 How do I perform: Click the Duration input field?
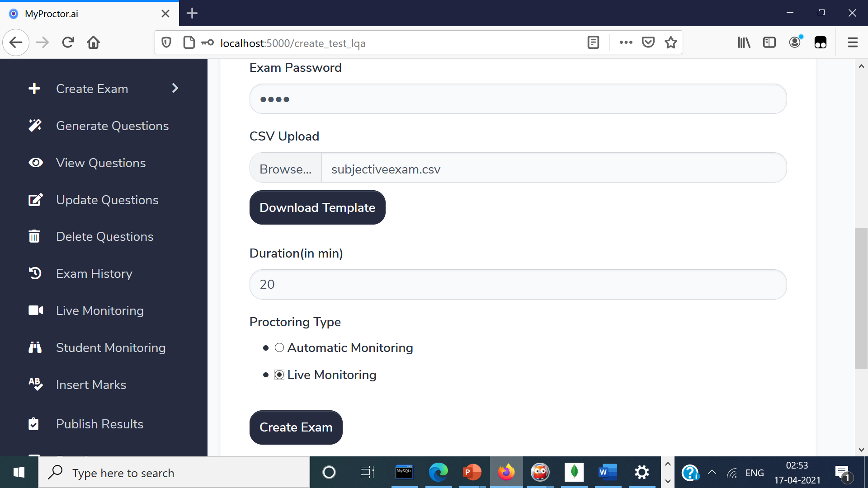518,284
